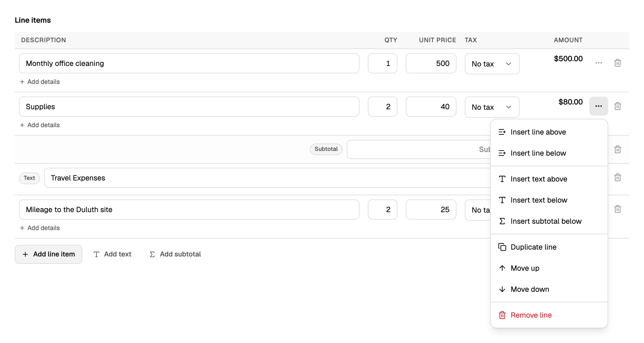Delete the Monthly office cleaning line
The image size is (644, 343).
point(617,63)
